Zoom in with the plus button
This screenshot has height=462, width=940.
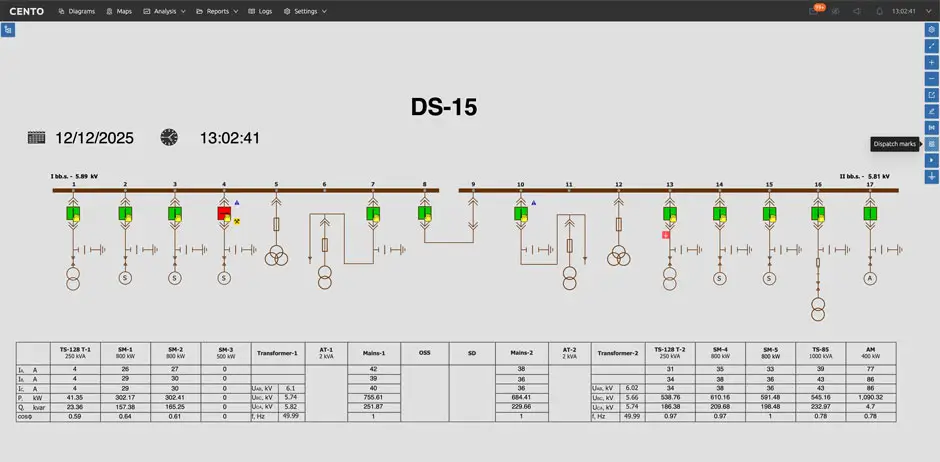[931, 62]
